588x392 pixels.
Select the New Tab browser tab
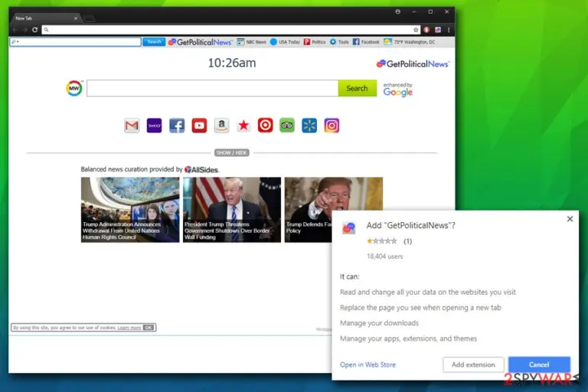click(45, 18)
